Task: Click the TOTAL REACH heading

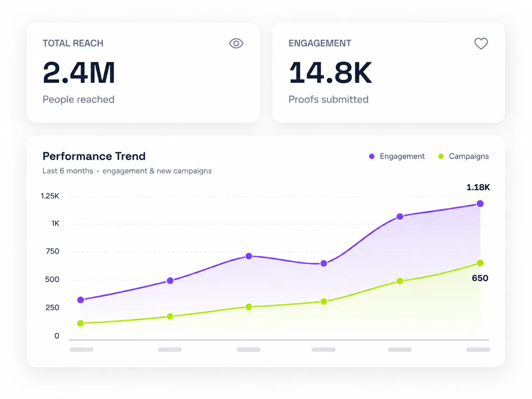Action: pos(73,43)
